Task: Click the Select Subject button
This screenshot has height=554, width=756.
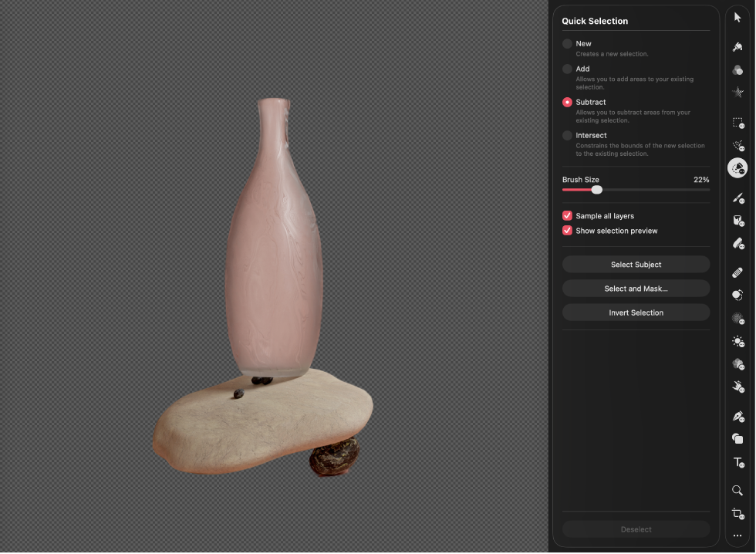Action: tap(636, 265)
